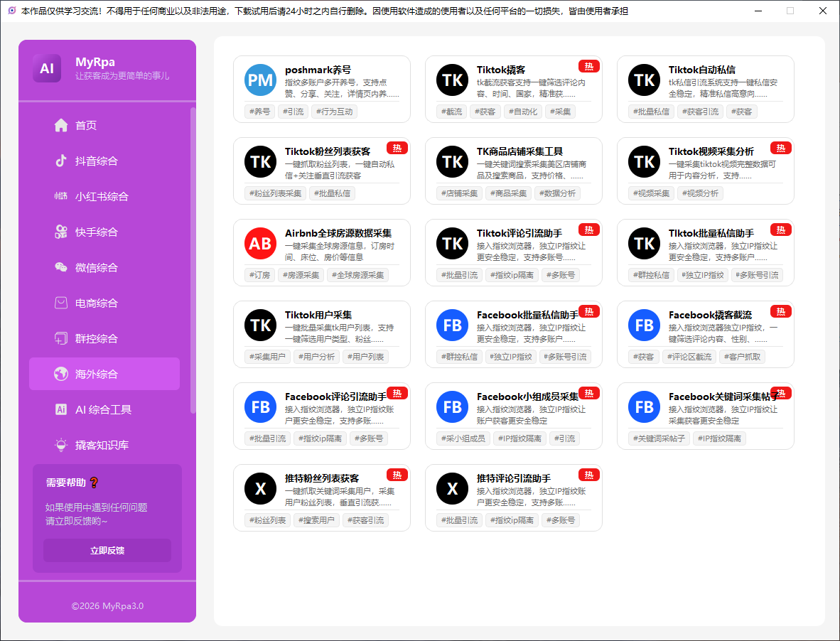Click the #批量私信 tag on Tiktok自动私信
This screenshot has width=840, height=641.
[x=651, y=112]
